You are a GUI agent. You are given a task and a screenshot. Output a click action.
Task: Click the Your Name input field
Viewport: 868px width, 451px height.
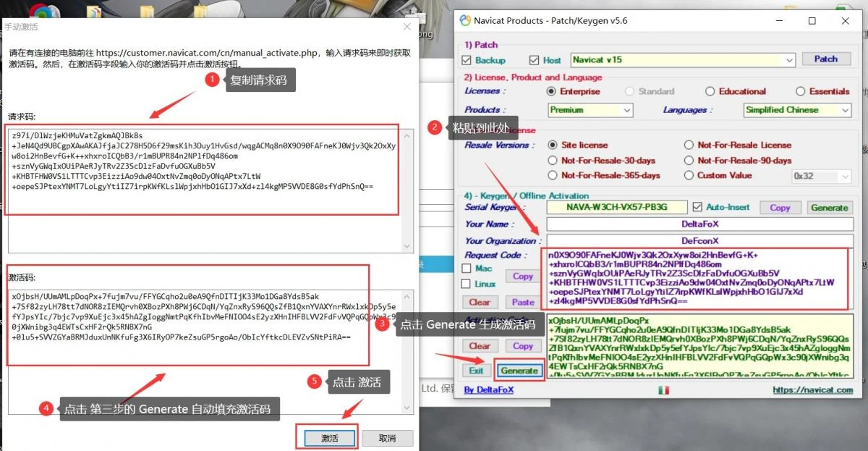699,224
